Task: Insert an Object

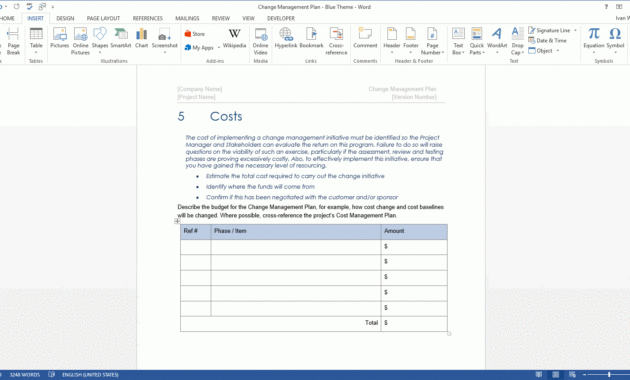Action: click(x=541, y=51)
